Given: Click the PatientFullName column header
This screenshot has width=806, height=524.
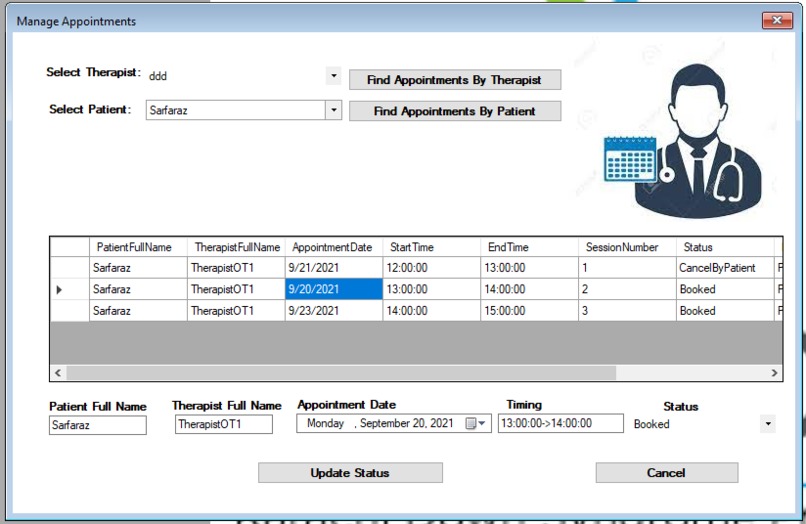Looking at the screenshot, I should coord(138,247).
